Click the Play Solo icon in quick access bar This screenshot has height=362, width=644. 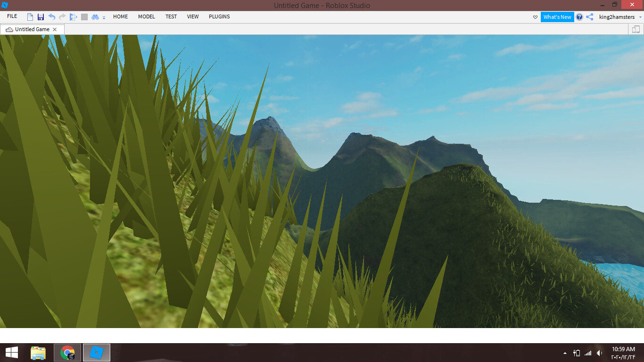pyautogui.click(x=73, y=17)
